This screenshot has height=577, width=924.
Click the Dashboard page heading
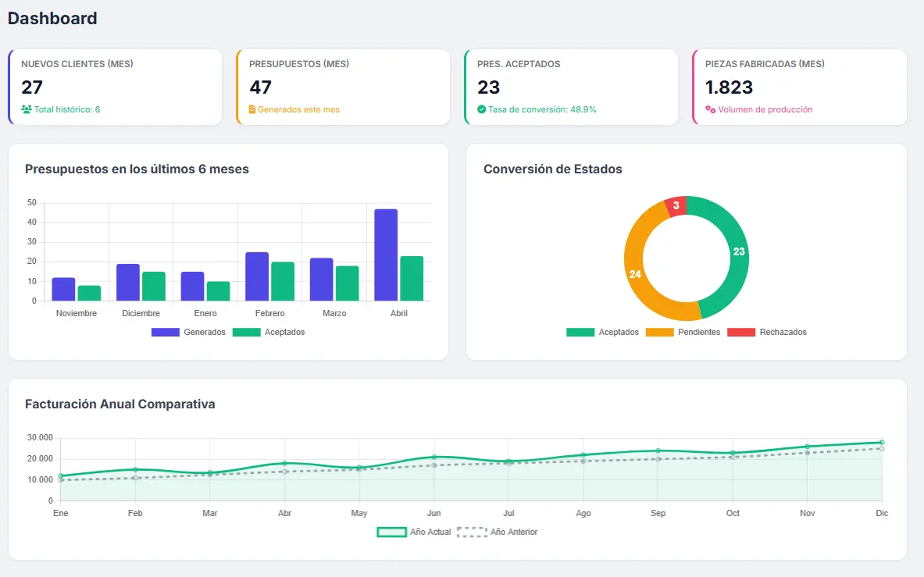click(52, 18)
